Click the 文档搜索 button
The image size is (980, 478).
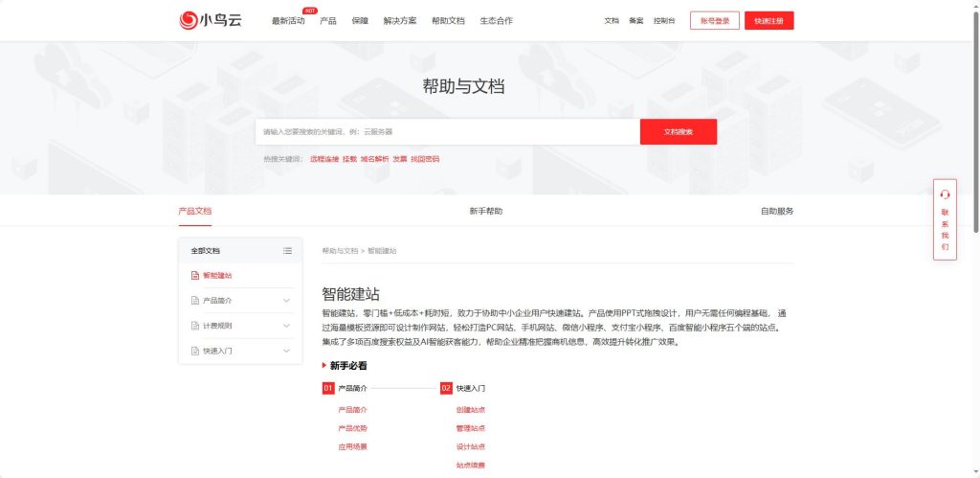click(679, 132)
